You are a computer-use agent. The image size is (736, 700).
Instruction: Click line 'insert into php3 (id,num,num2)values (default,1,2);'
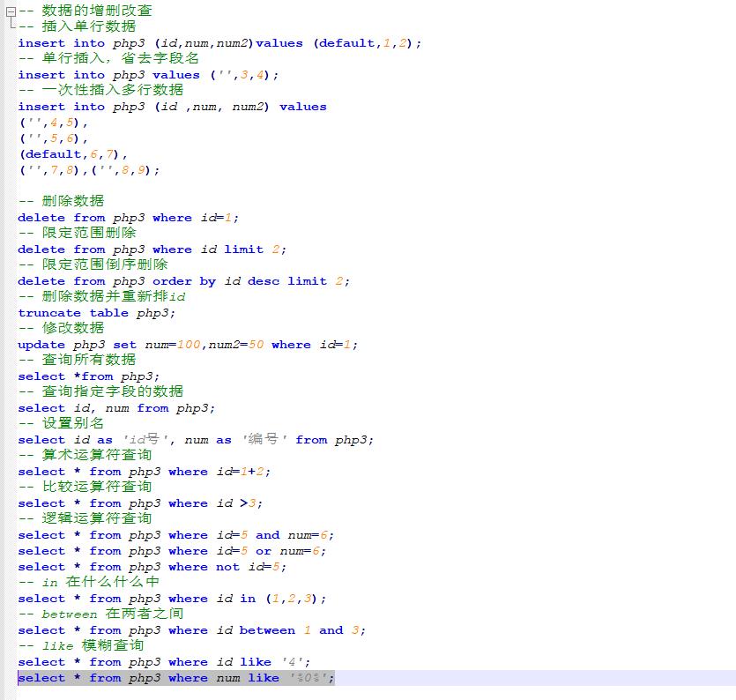point(219,43)
